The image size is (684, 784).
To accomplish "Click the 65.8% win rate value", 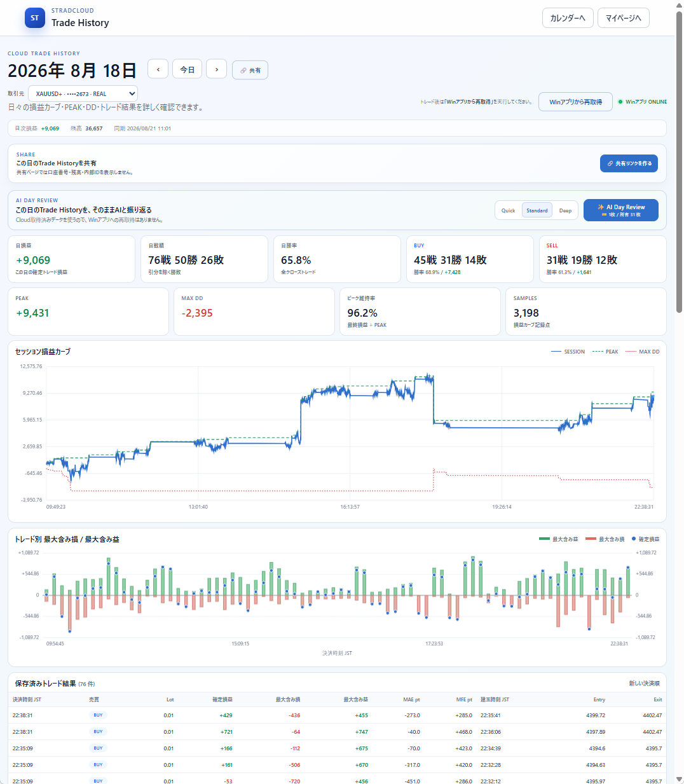I will click(x=296, y=260).
